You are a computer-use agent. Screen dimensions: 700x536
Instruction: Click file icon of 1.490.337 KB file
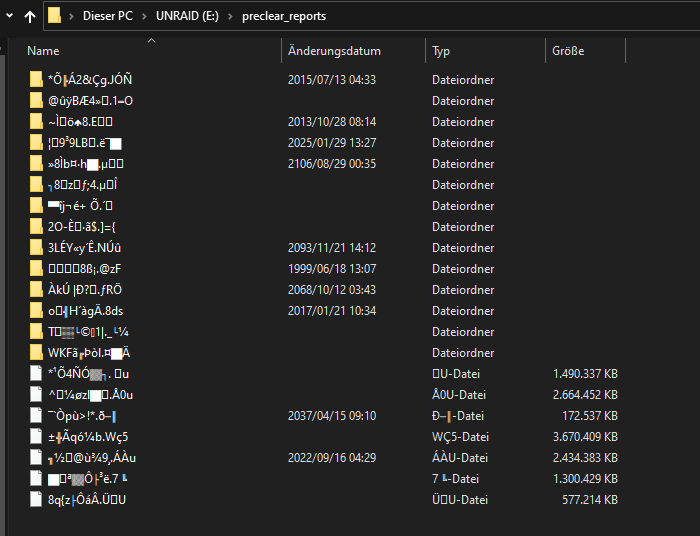click(36, 373)
